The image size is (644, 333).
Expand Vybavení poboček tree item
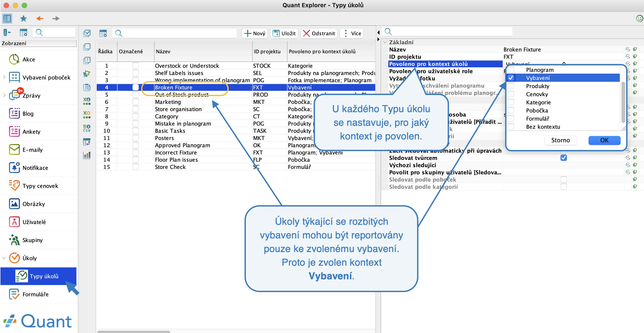pyautogui.click(x=4, y=77)
